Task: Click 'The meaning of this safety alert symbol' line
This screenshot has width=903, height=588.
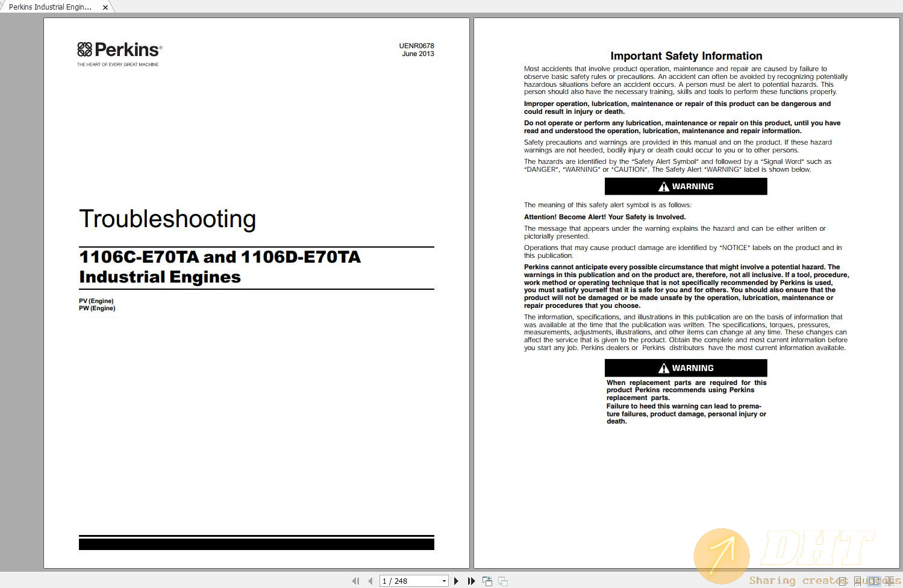Action: [x=608, y=205]
